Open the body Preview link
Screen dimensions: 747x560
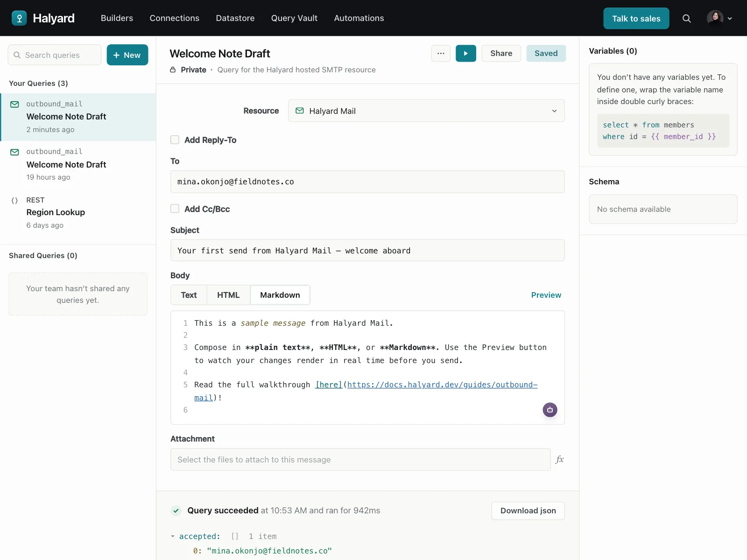pos(546,295)
